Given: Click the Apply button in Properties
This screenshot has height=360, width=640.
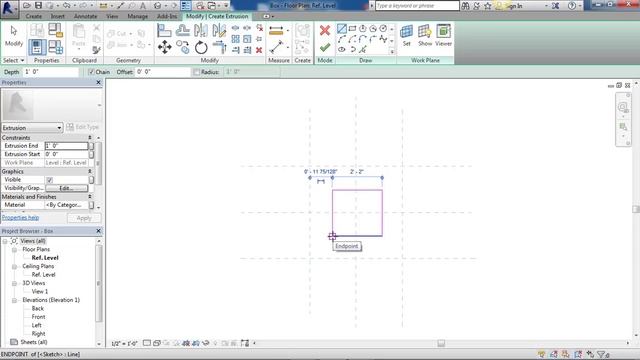Looking at the screenshot, I should tap(84, 218).
